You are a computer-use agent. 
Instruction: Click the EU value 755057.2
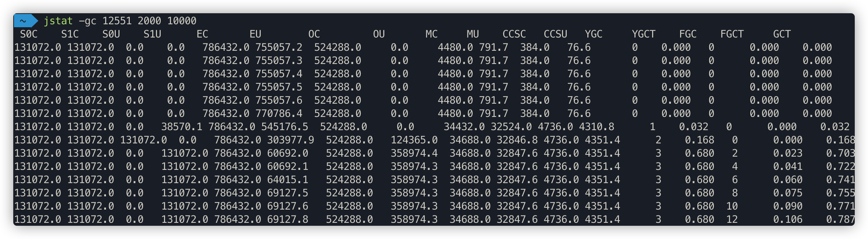tap(279, 47)
